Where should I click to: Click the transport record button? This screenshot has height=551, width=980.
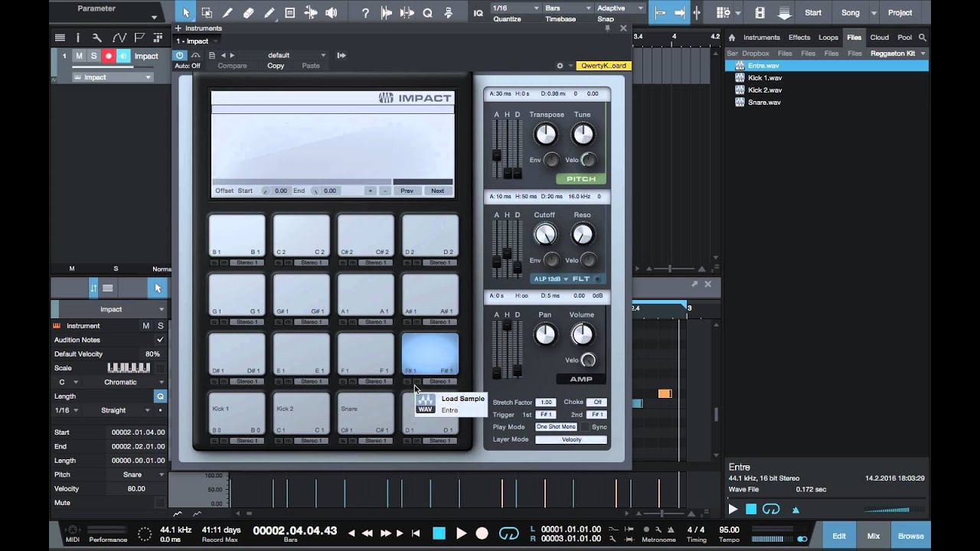coord(482,533)
